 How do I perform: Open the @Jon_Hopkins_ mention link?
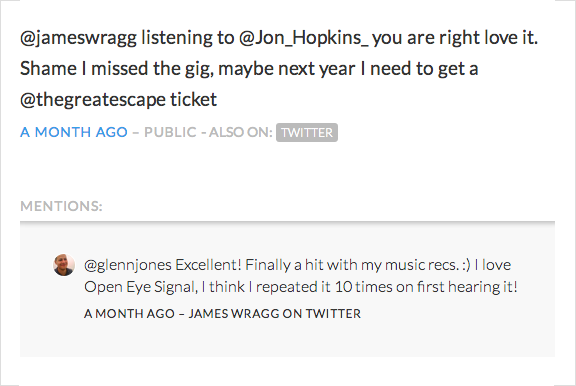click(x=303, y=38)
